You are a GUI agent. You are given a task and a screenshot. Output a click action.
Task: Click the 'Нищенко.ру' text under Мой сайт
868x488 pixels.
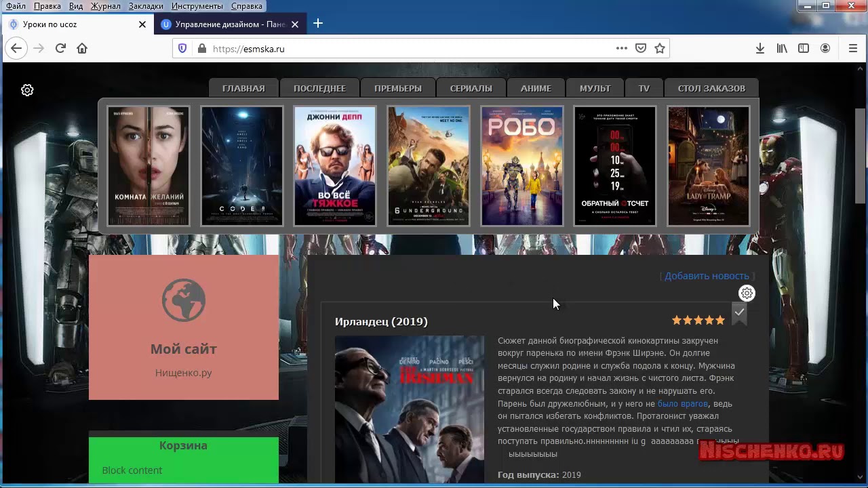click(x=184, y=373)
